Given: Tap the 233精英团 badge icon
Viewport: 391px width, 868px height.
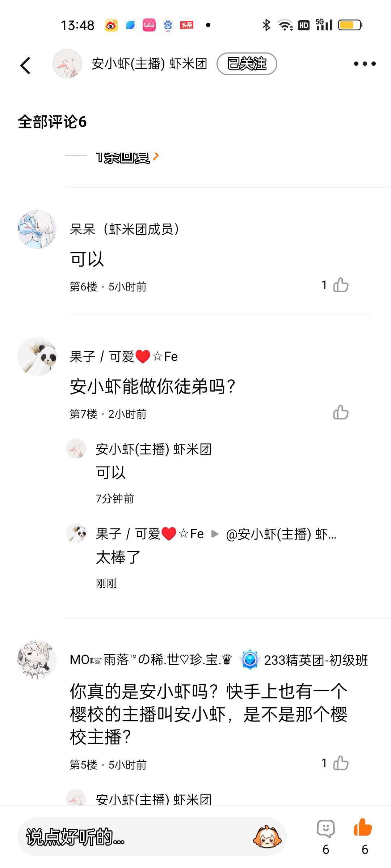Looking at the screenshot, I should click(250, 660).
